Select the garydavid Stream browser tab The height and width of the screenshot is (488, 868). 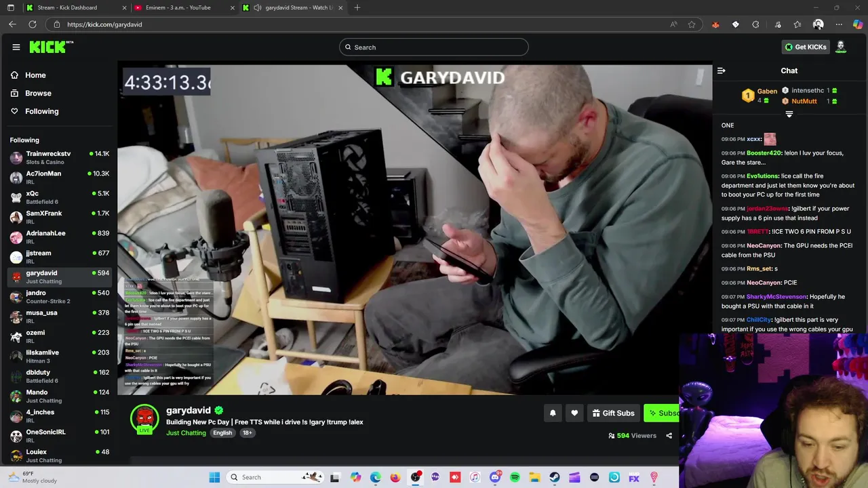click(x=292, y=7)
